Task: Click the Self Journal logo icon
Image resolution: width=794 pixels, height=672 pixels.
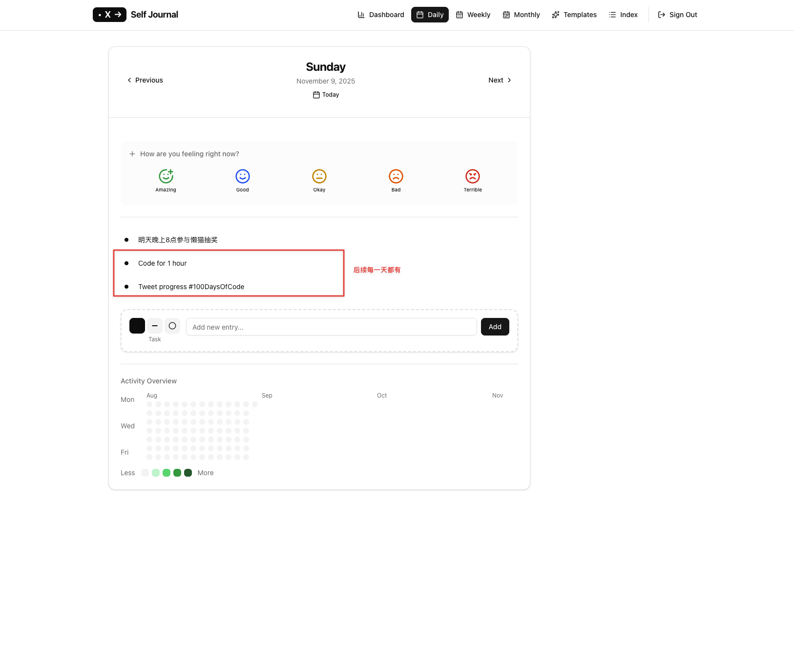Action: click(109, 15)
